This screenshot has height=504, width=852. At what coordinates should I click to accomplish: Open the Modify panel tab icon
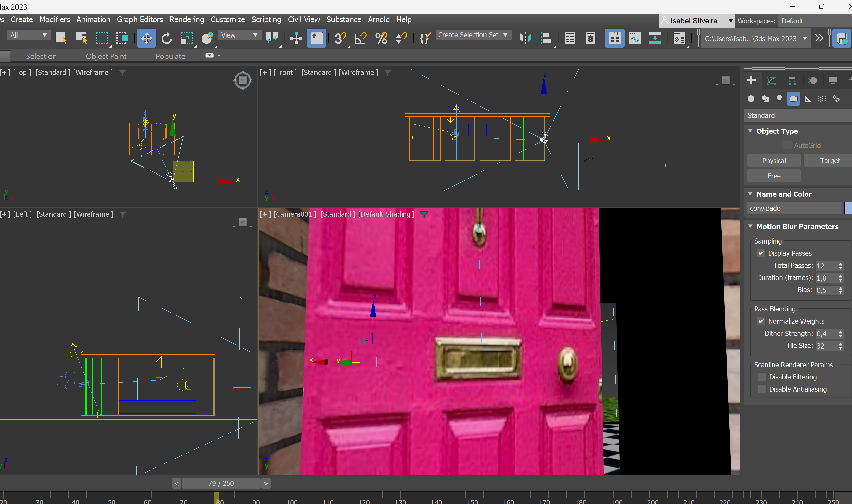[772, 80]
